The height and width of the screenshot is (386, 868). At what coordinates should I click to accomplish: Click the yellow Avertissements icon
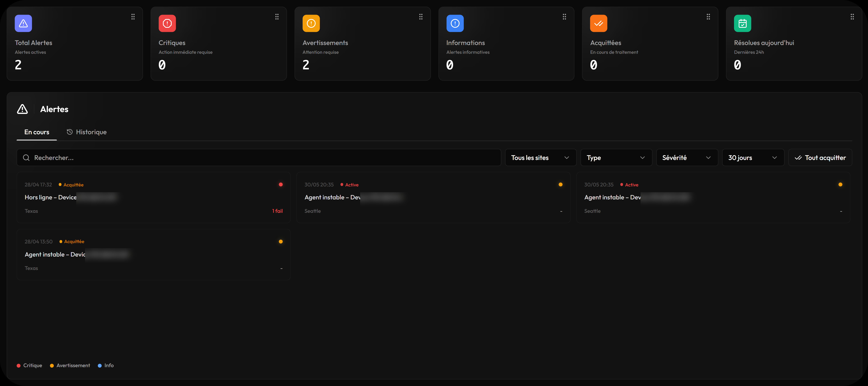(311, 23)
